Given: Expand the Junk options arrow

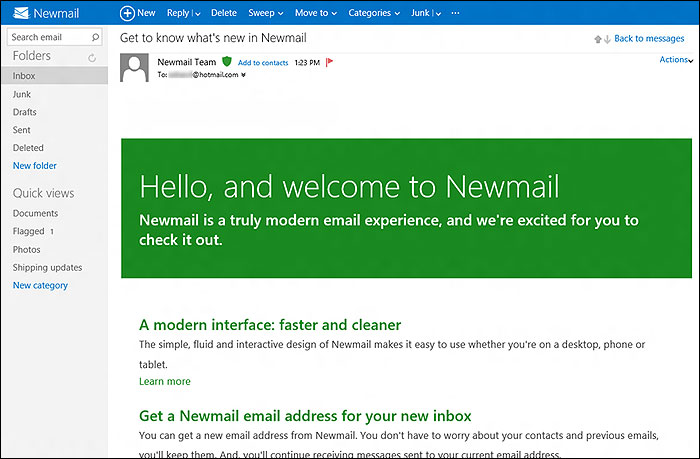Looking at the screenshot, I should click(x=438, y=14).
